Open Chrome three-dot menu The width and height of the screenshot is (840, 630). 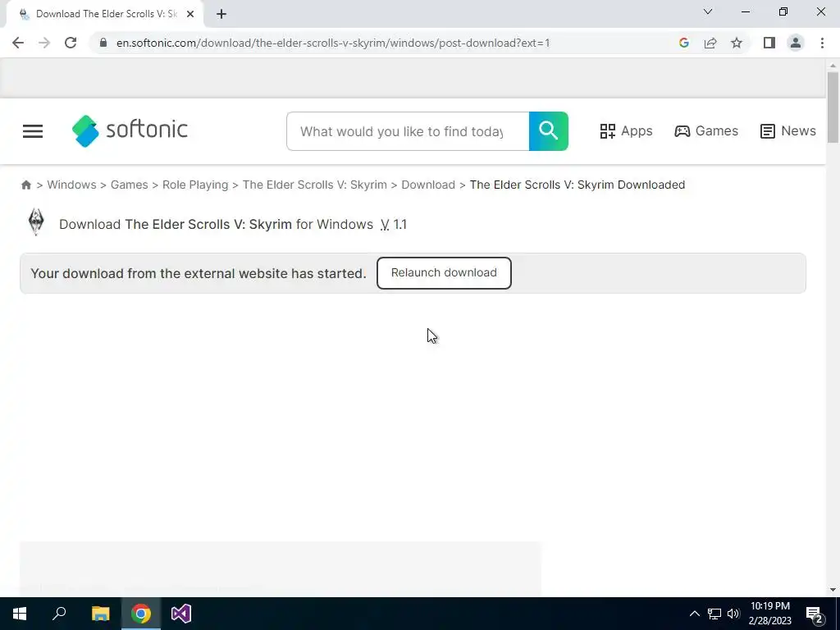[822, 43]
